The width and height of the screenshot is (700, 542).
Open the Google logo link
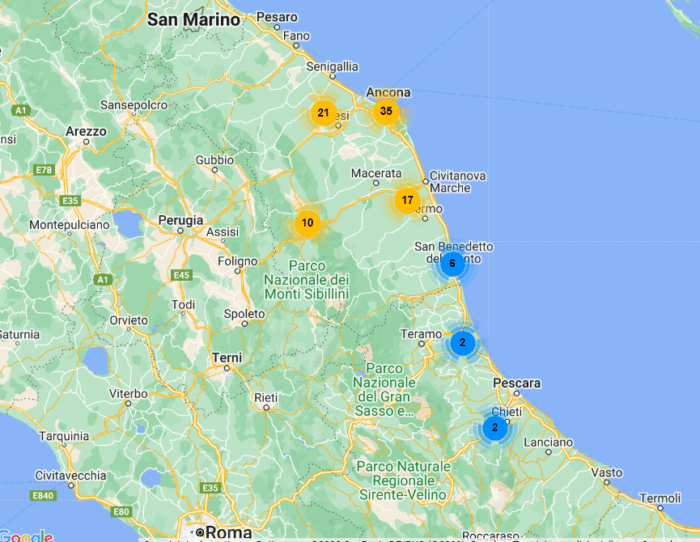tap(26, 535)
